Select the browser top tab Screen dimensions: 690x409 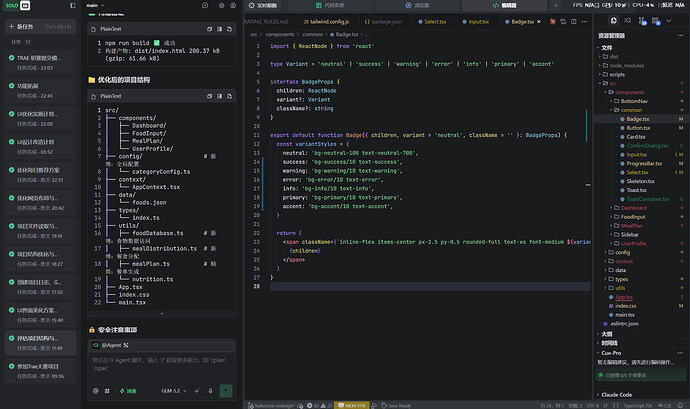[x=416, y=5]
